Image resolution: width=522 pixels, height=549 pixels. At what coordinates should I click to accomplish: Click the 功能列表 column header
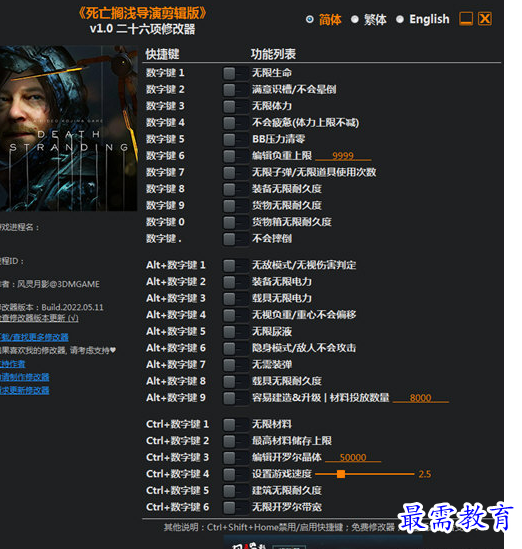(x=273, y=54)
